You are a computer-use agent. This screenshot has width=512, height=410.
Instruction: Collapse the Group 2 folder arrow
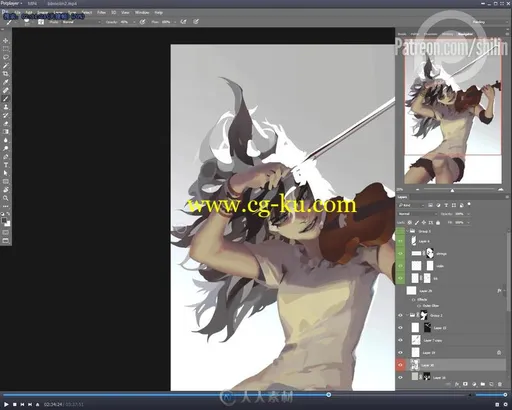click(x=407, y=315)
